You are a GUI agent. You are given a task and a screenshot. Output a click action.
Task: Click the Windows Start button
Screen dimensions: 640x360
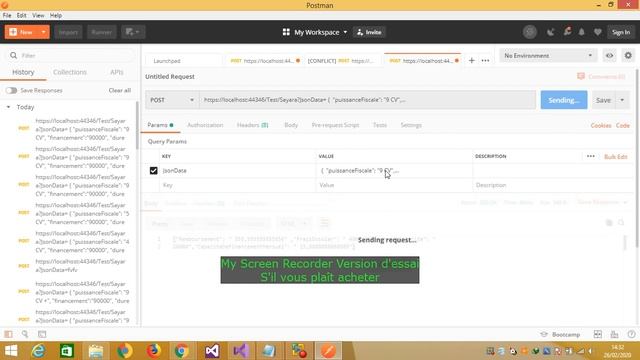[11, 351]
